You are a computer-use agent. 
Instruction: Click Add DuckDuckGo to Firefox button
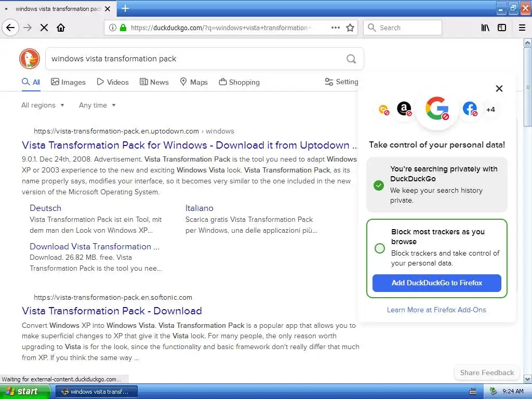point(436,283)
